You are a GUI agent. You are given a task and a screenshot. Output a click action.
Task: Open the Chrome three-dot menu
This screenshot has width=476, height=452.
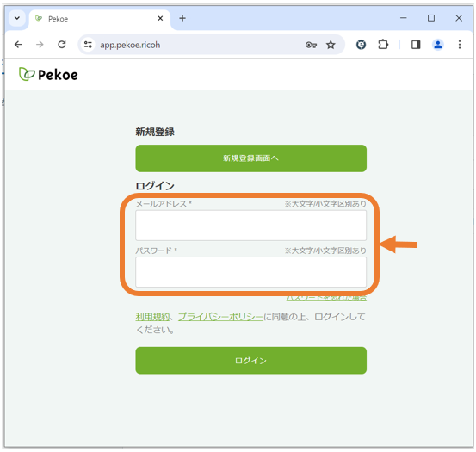pyautogui.click(x=460, y=45)
